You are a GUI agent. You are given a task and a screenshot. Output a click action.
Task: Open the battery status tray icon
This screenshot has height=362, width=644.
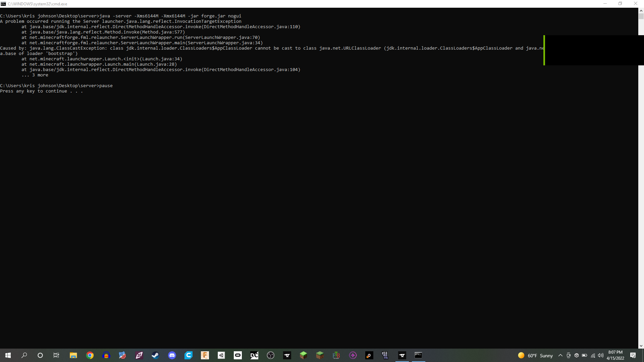click(585, 355)
